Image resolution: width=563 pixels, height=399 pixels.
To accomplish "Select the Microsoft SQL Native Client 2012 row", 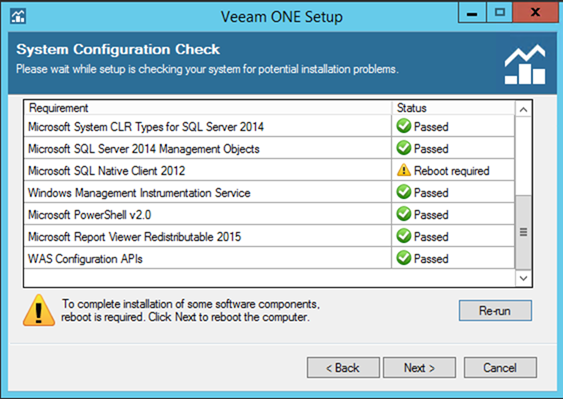I will tap(269, 170).
